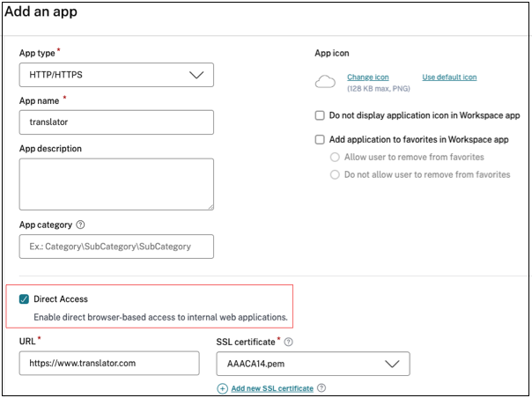This screenshot has height=398, width=532.
Task: Click SSL certificate help icon
Action: 288,341
